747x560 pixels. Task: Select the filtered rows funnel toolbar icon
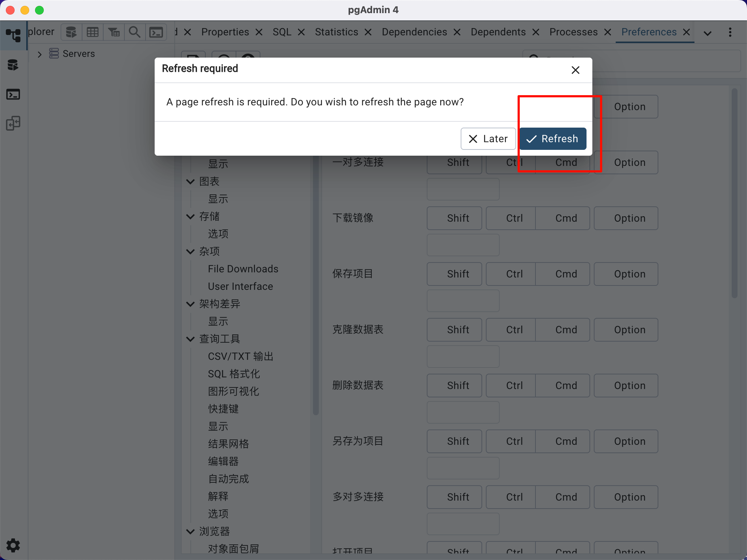click(113, 32)
